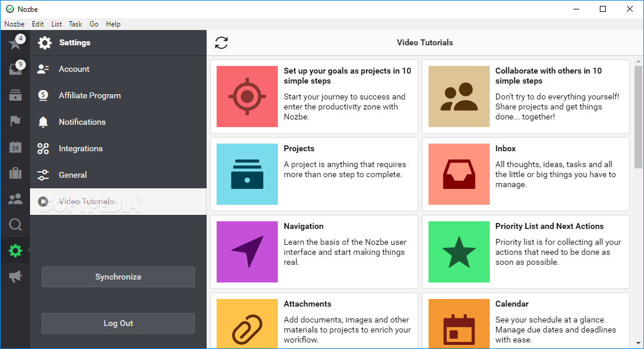Open the Task menu in menu bar

(75, 24)
